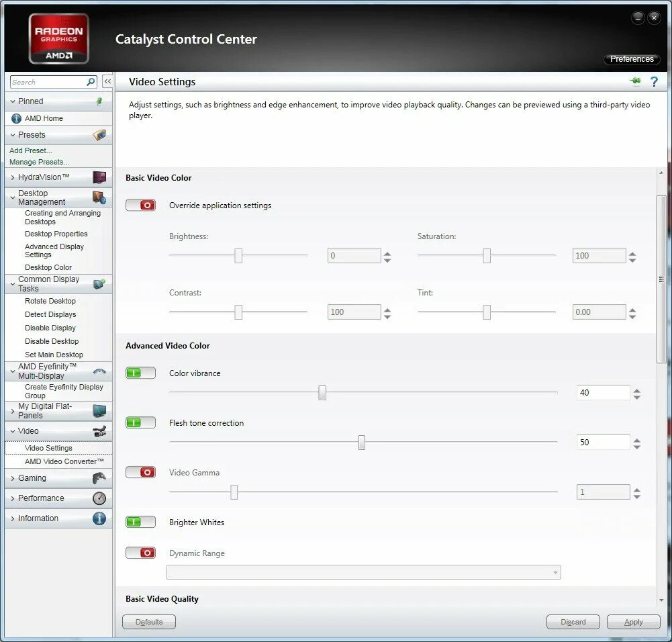The image size is (672, 642).
Task: Collapse Common Display Tasks section
Action: [x=13, y=283]
